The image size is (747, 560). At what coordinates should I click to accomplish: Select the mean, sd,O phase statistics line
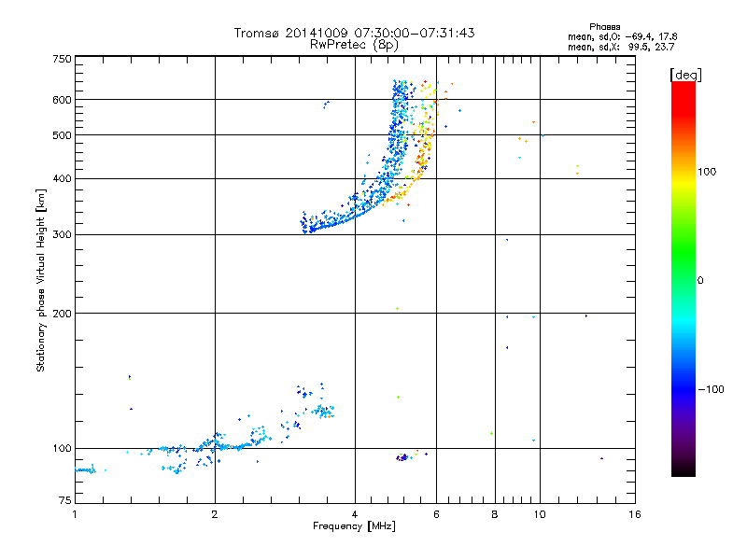coord(622,36)
